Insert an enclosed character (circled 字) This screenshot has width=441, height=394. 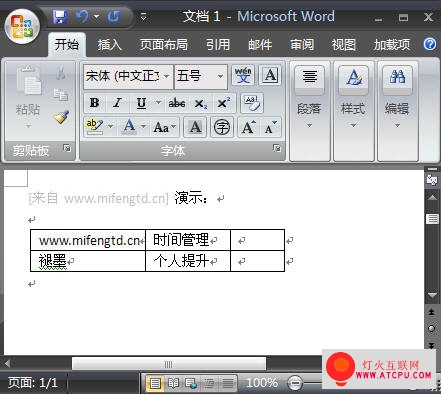(x=222, y=127)
